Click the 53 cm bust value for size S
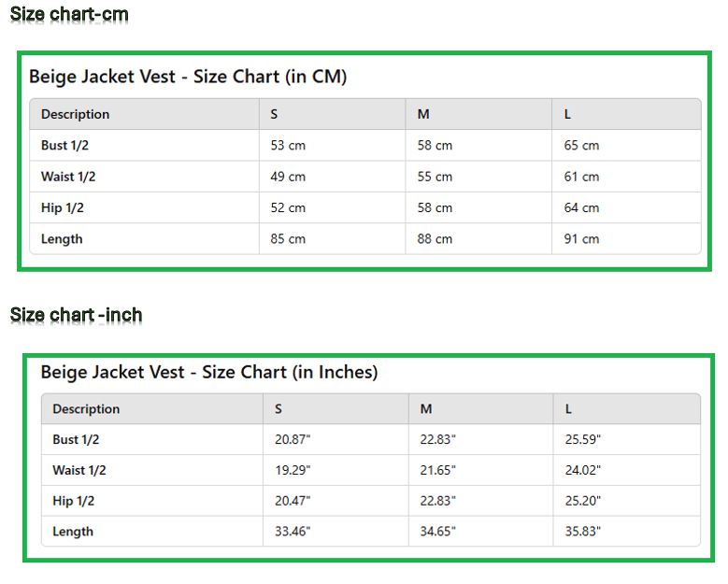Screen dimensions: 728x584 point(288,146)
